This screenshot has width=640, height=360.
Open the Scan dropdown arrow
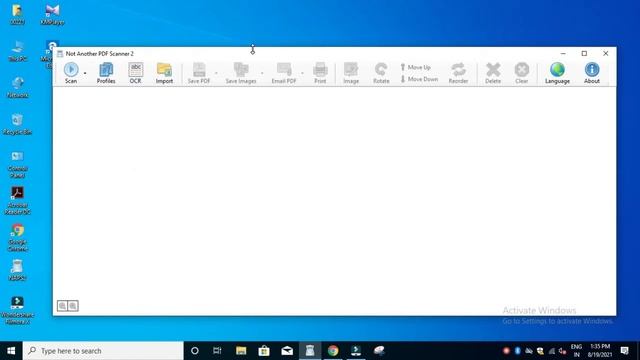(85, 73)
